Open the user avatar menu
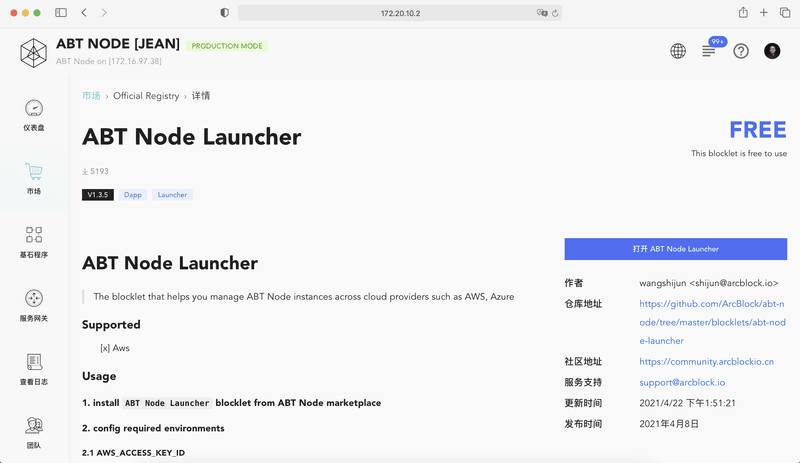 772,51
